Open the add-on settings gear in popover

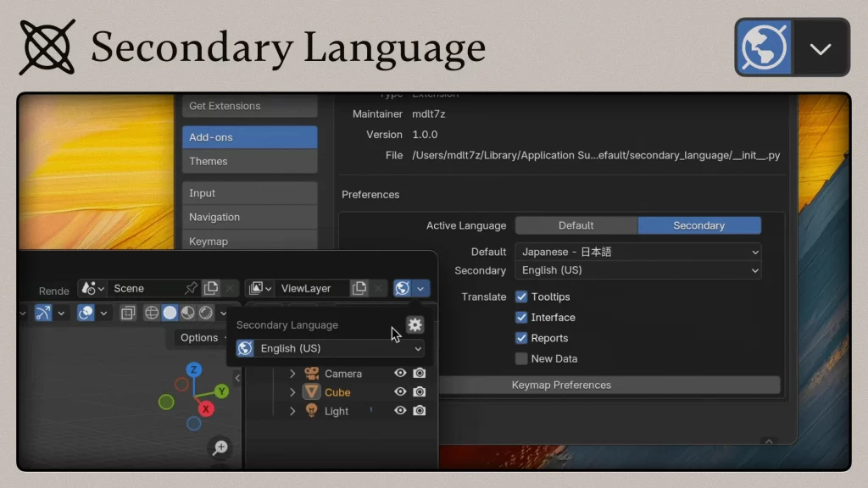[x=415, y=324]
